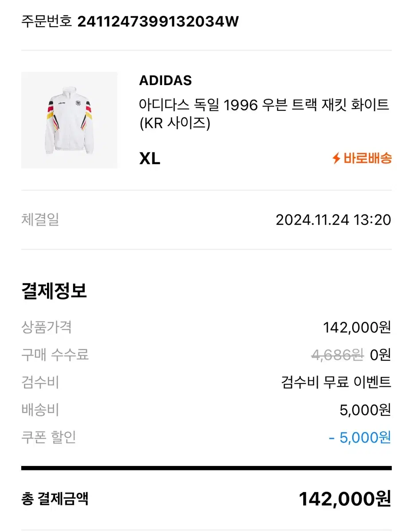
Task: Tap the crossed-out 4,686원 fee
Action: (337, 355)
